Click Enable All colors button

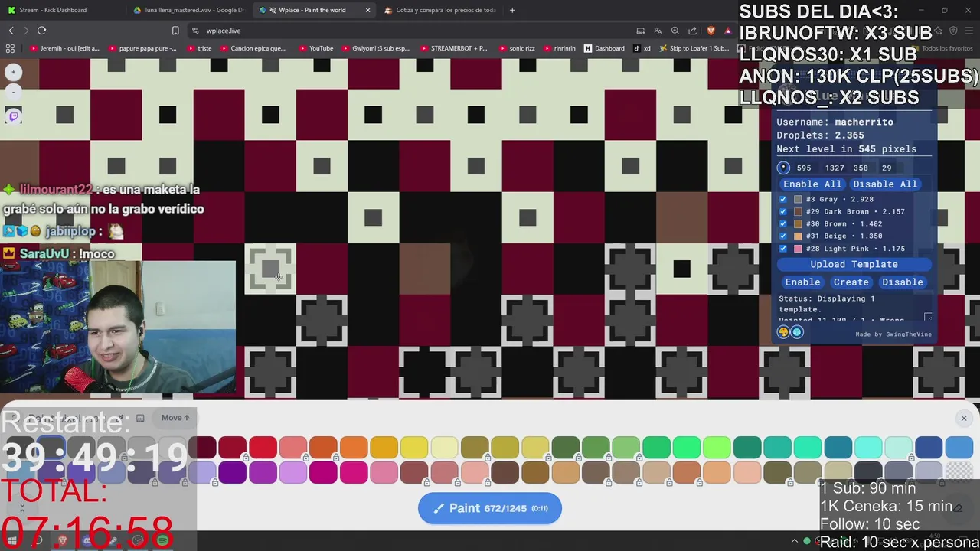coord(812,184)
